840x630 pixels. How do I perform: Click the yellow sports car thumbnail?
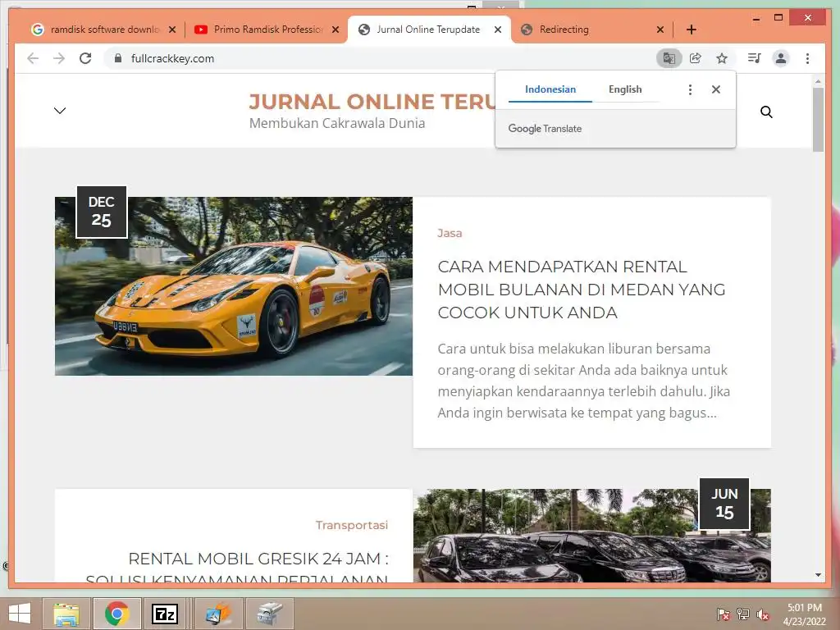point(234,286)
